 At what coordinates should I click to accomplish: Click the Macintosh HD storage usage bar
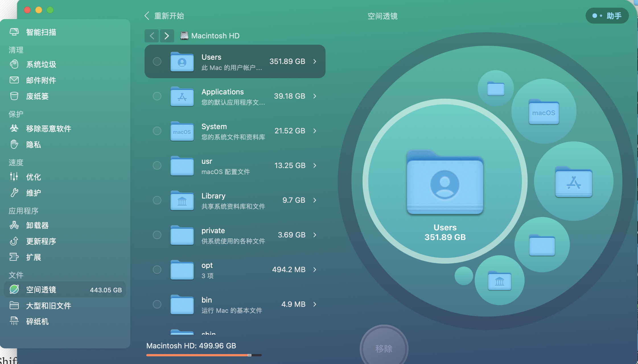204,355
